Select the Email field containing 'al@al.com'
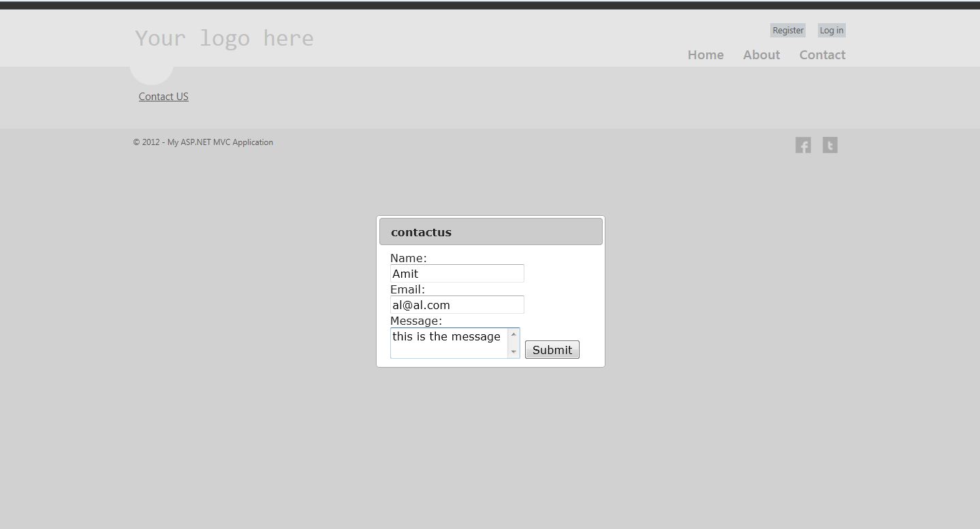 pyautogui.click(x=456, y=304)
